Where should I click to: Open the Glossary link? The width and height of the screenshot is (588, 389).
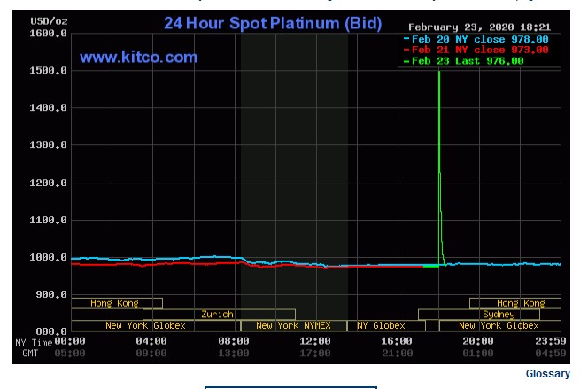tap(547, 374)
